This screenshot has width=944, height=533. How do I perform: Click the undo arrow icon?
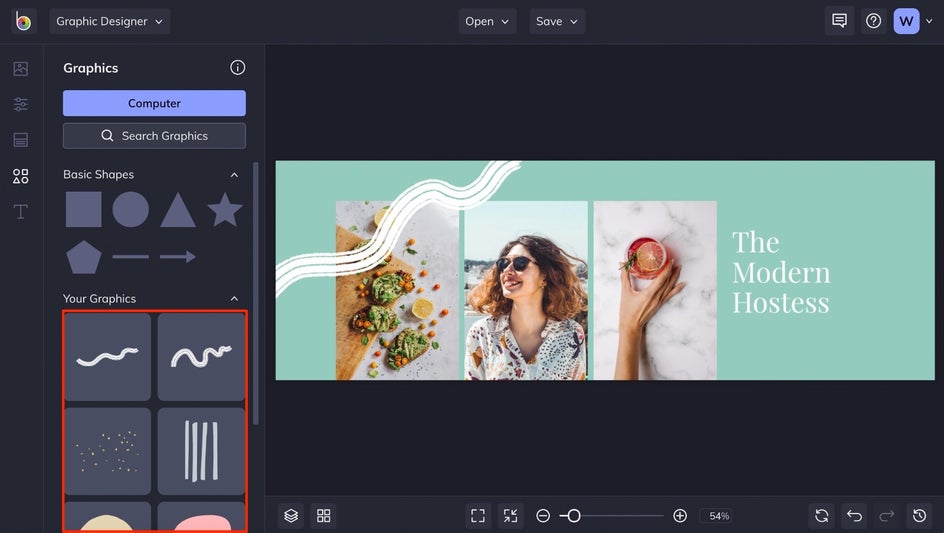click(x=854, y=516)
